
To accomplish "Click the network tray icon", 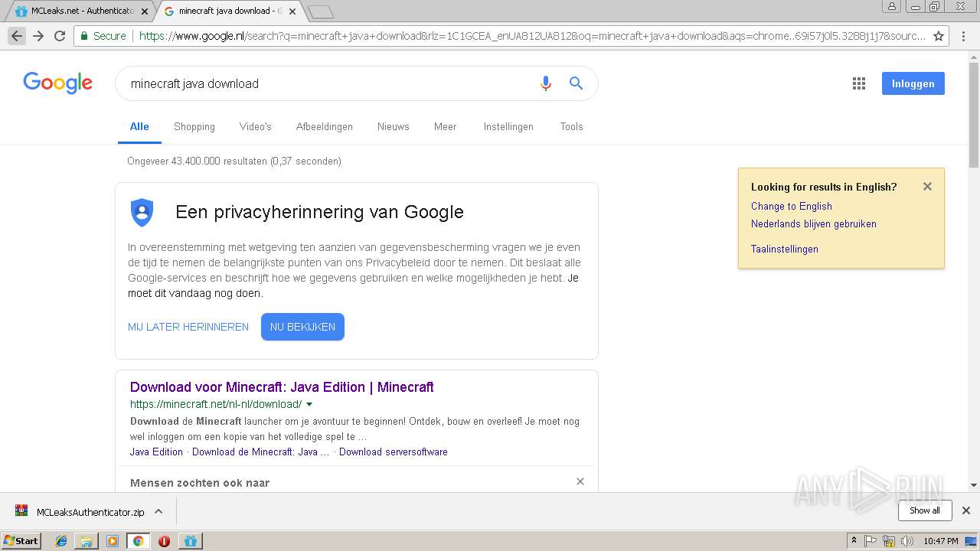I will pyautogui.click(x=889, y=541).
